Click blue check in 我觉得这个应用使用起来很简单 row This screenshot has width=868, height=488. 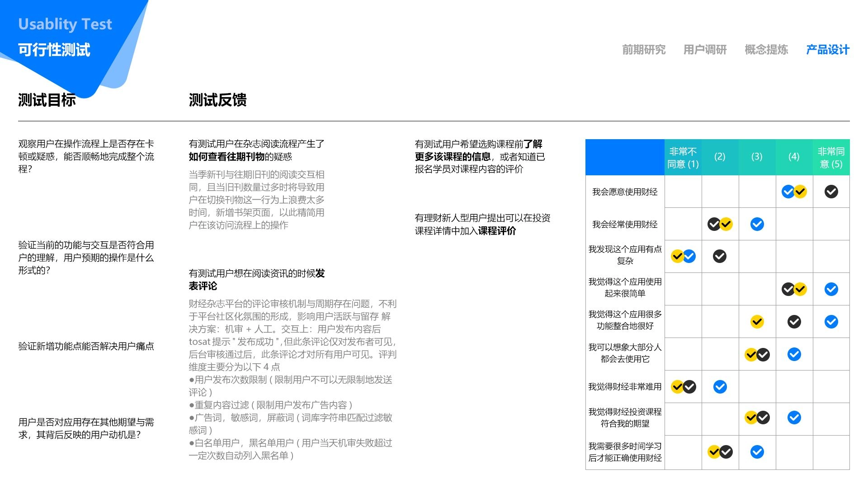tap(831, 289)
